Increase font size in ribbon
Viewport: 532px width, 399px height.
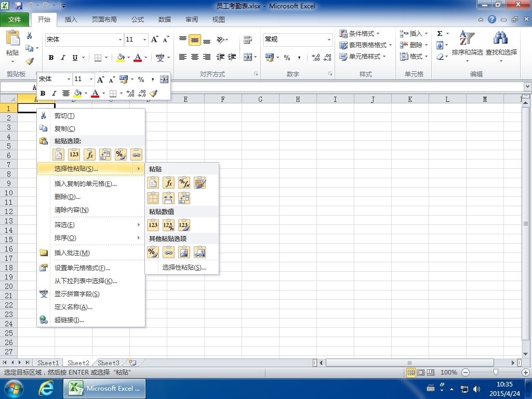click(155, 39)
